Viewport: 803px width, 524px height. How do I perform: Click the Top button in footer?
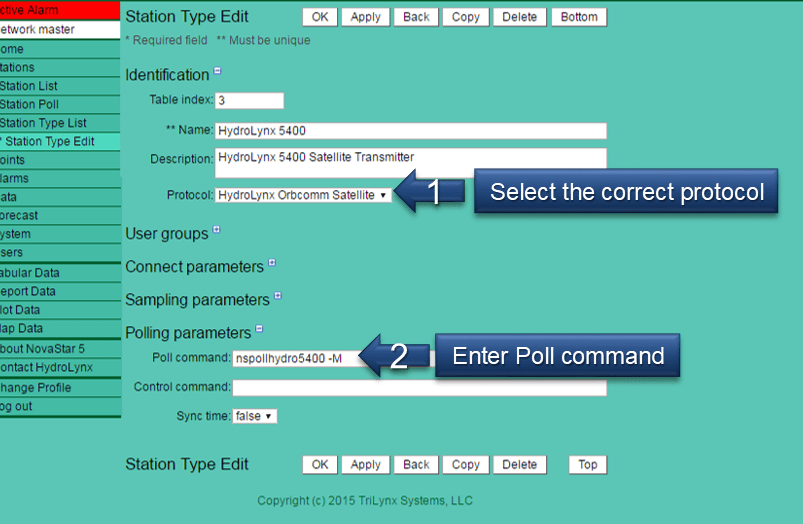(x=587, y=464)
